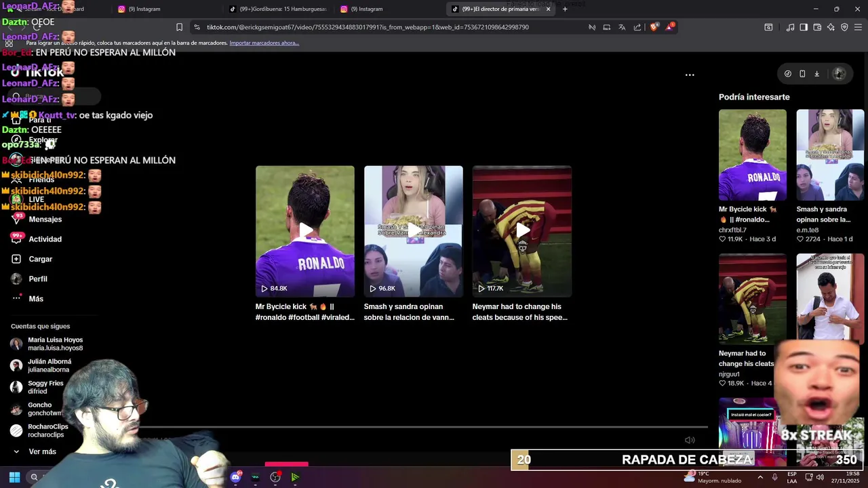Open Leo AI sparkle icon

click(x=831, y=27)
